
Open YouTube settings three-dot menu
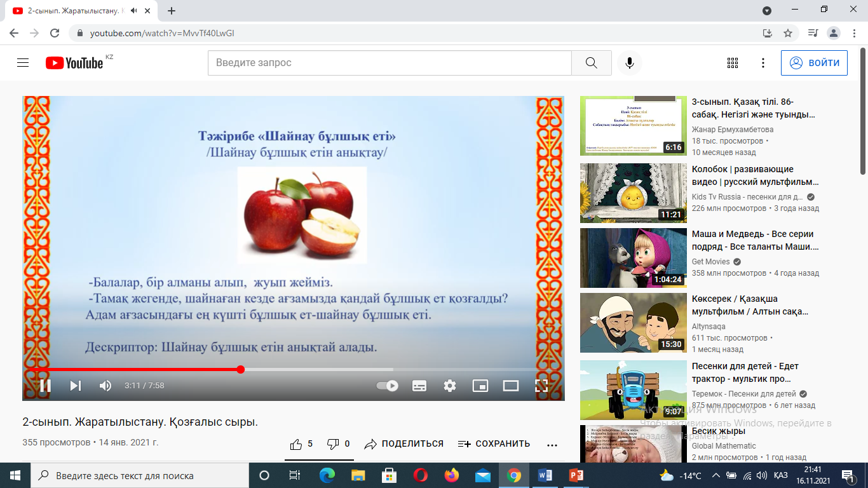click(x=763, y=63)
